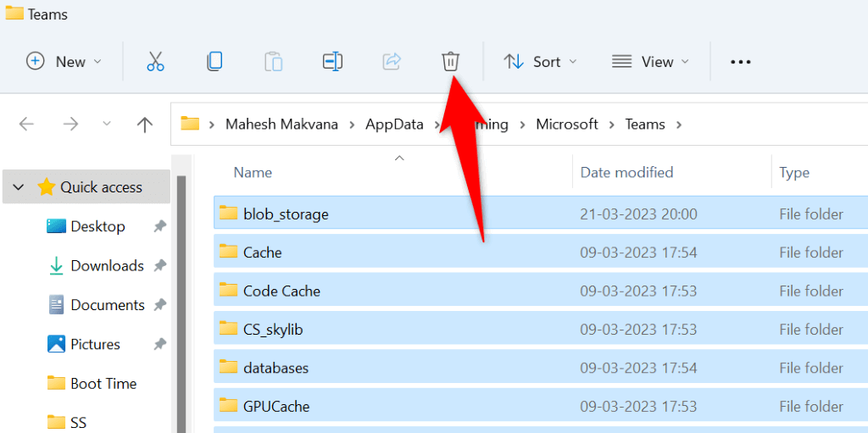868x433 pixels.
Task: Collapse the Quick access tree
Action: [x=19, y=187]
